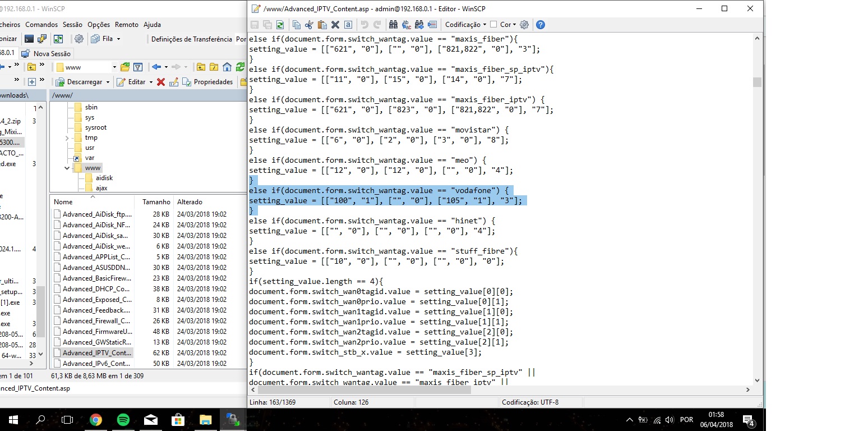
Task: Undo last edit in editor
Action: (x=364, y=25)
